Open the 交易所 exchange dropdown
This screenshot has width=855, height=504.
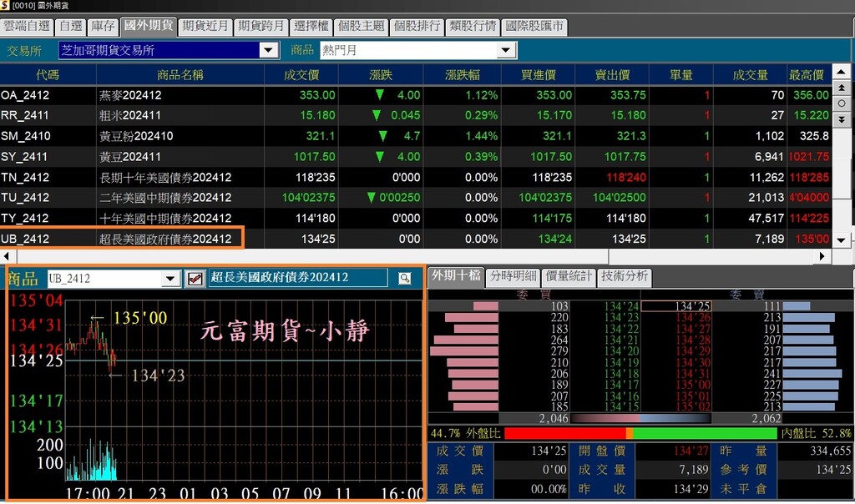(268, 50)
